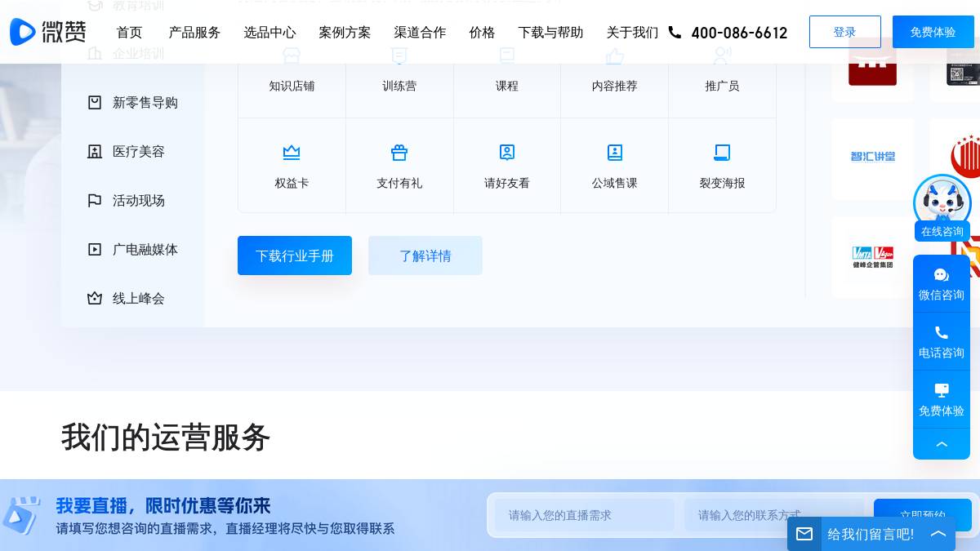Select the 新零售导购 sidebar tab

coord(133,102)
